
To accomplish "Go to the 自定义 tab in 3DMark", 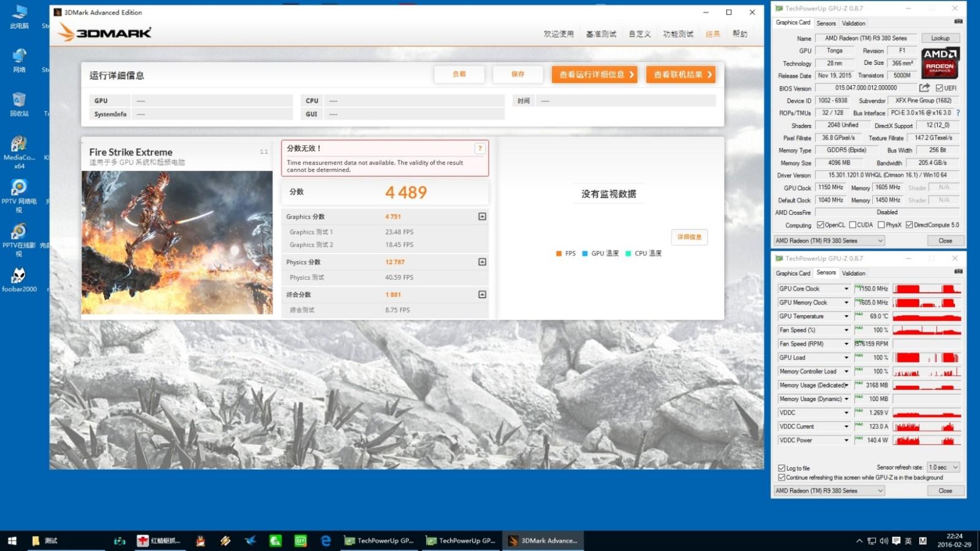I will pos(640,34).
